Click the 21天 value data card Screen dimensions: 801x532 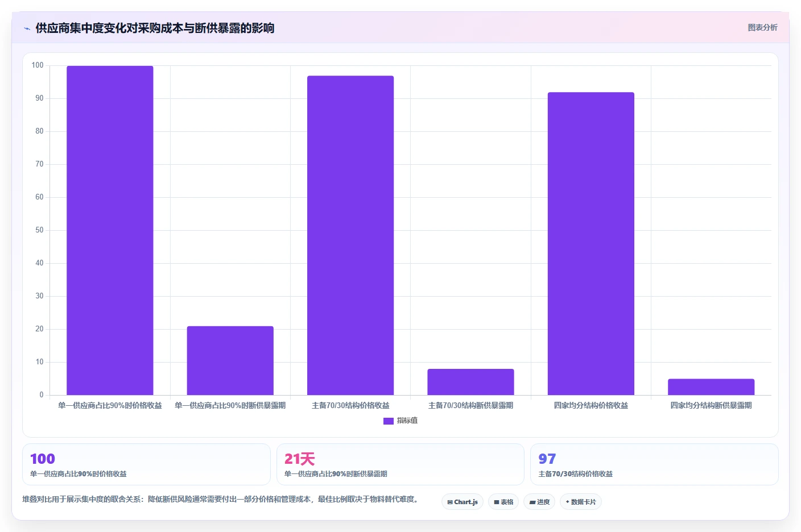400,464
